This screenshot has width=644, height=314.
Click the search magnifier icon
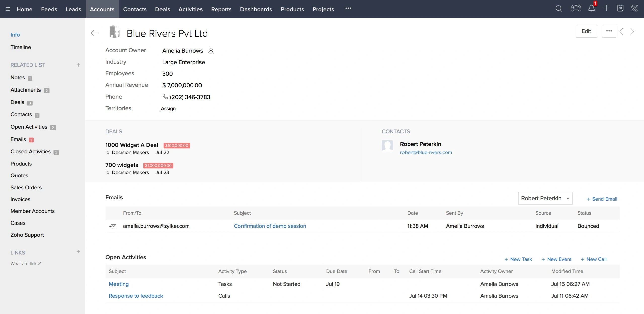559,9
